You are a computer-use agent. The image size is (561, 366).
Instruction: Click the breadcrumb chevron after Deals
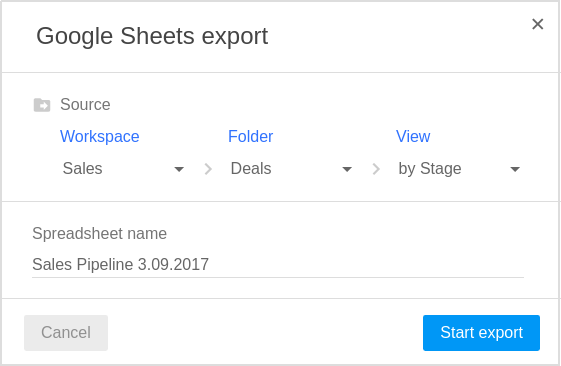[x=376, y=169]
